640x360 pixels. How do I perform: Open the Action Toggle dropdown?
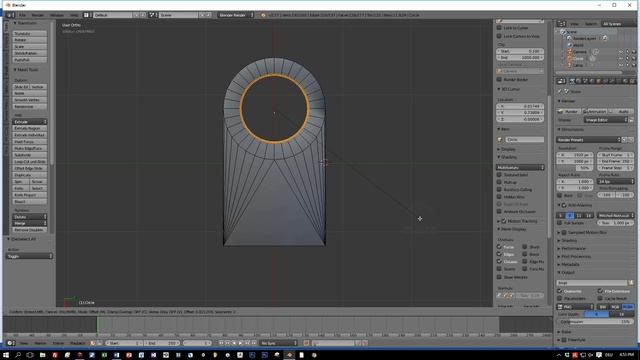29,256
